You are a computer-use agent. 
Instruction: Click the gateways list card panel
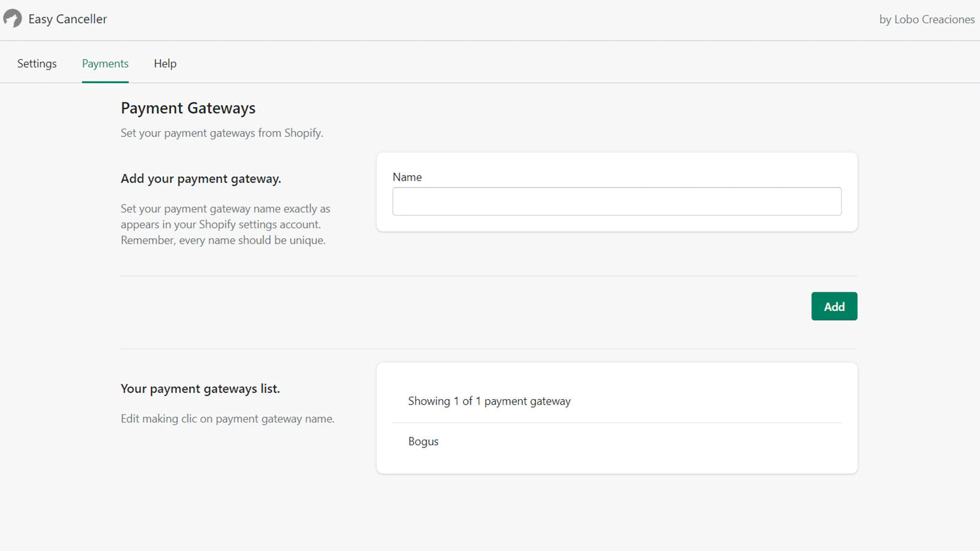click(617, 418)
